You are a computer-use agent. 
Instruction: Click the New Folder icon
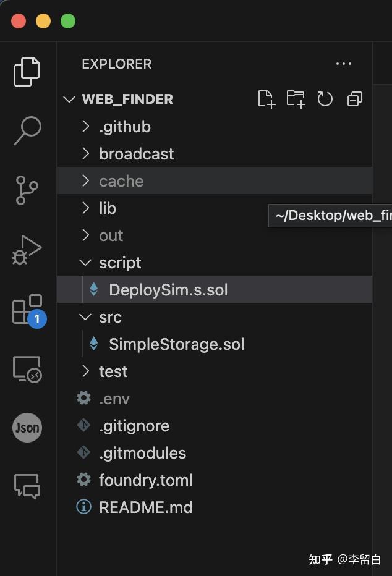point(296,99)
